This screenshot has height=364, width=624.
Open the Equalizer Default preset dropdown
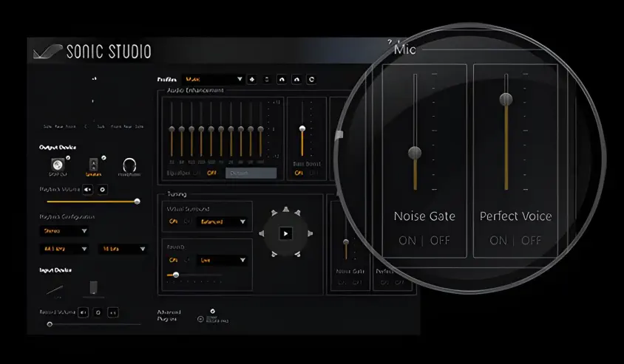251,174
